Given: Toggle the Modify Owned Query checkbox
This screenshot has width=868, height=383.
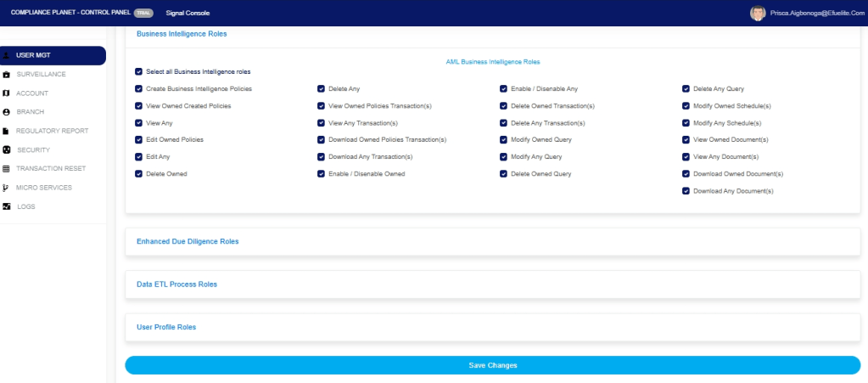Looking at the screenshot, I should (503, 140).
